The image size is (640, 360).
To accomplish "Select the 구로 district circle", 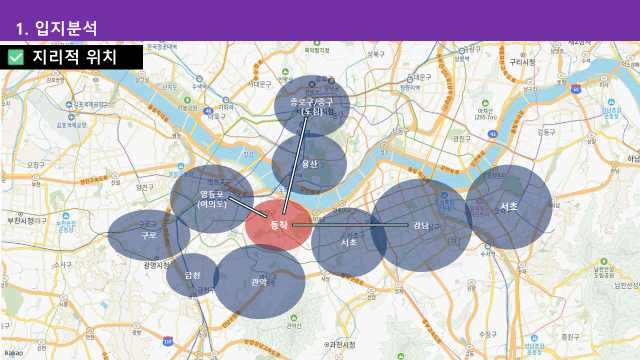I will 149,235.
